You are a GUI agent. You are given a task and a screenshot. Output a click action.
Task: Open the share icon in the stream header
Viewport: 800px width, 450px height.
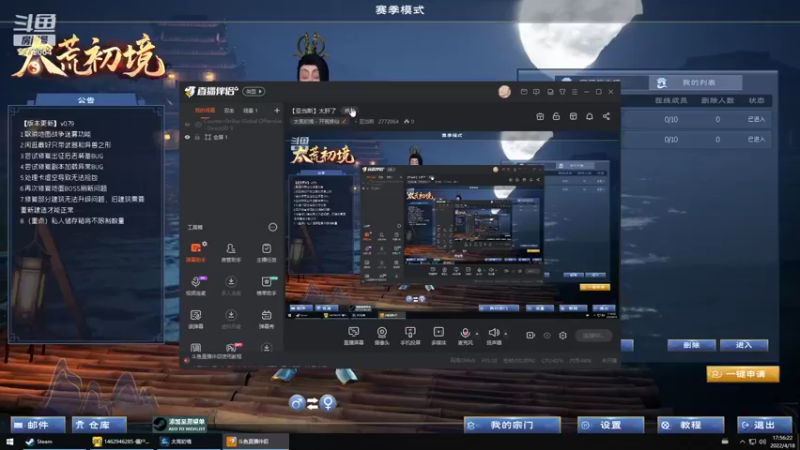tap(606, 116)
